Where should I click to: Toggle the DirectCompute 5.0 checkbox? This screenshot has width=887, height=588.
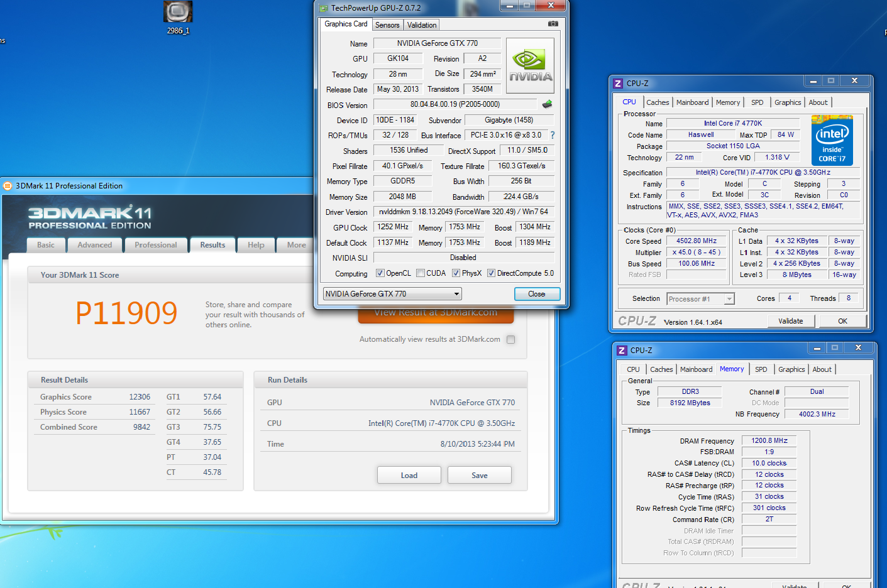pyautogui.click(x=491, y=273)
